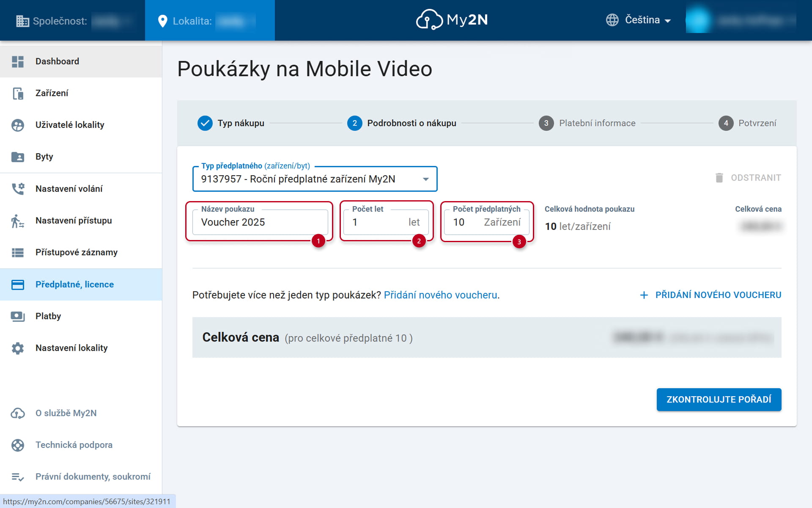The width and height of the screenshot is (812, 508).
Task: Focus the Název poukazu input field
Action: click(x=260, y=222)
